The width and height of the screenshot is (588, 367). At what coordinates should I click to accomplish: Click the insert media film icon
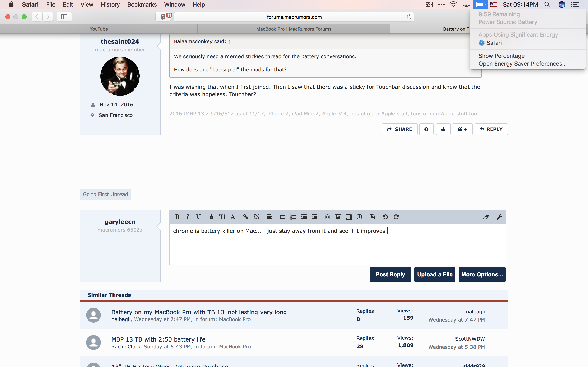(x=349, y=217)
